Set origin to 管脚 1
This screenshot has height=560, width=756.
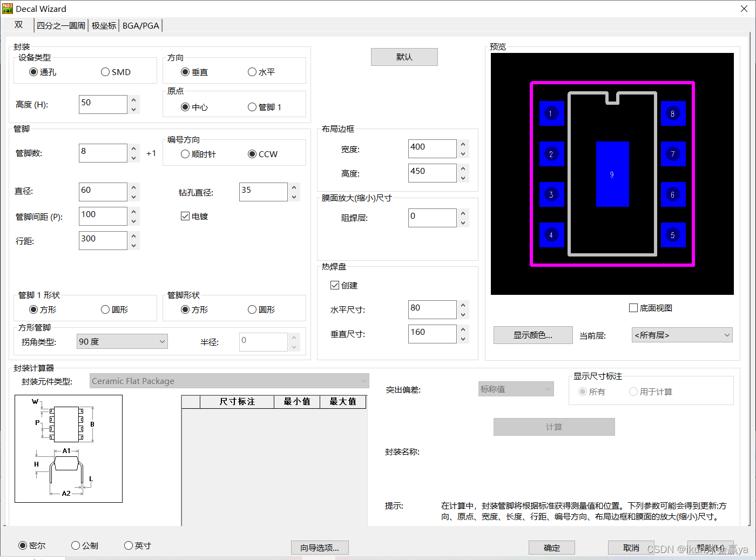click(252, 106)
